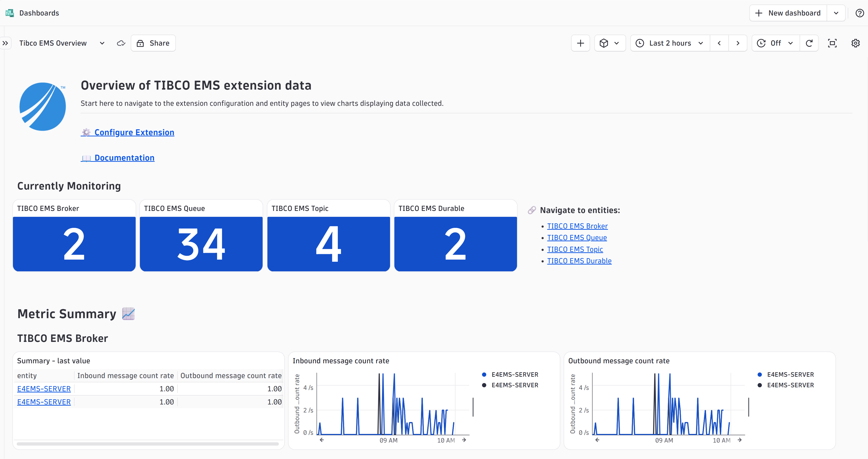This screenshot has width=868, height=459.
Task: Open the Documentation link
Action: 118,158
